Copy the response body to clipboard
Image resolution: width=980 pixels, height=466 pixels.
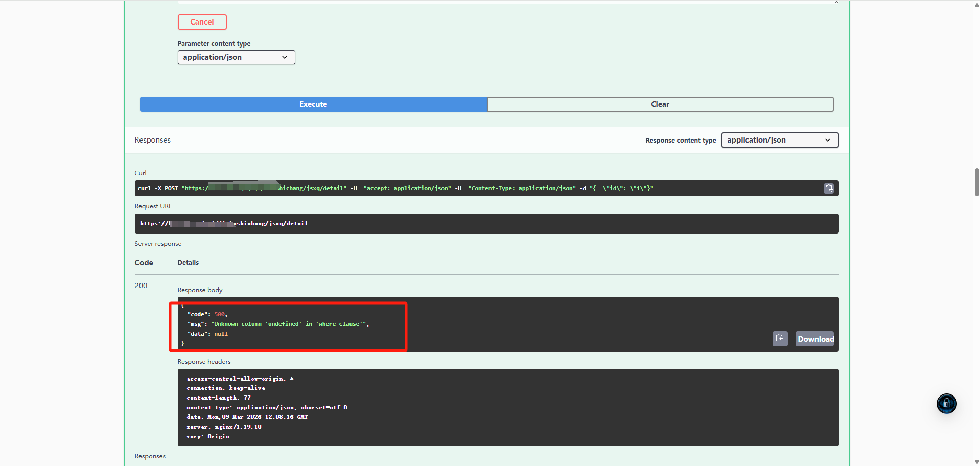click(x=780, y=339)
